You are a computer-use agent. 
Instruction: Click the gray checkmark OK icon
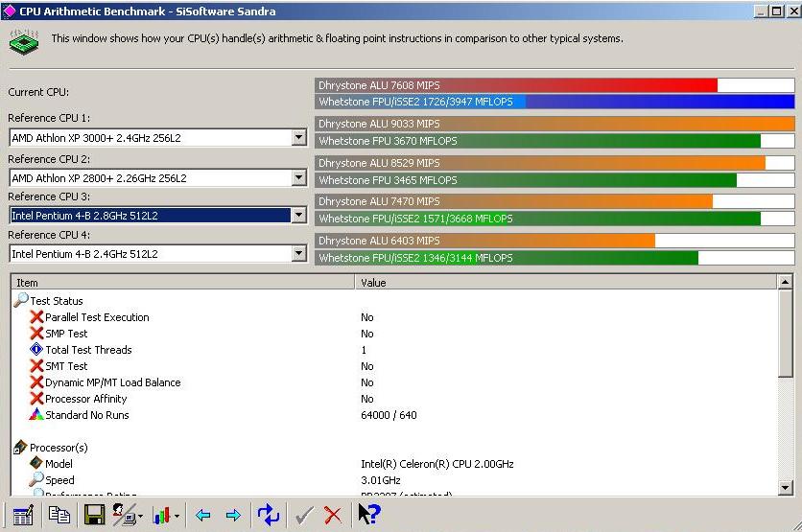pos(304,515)
